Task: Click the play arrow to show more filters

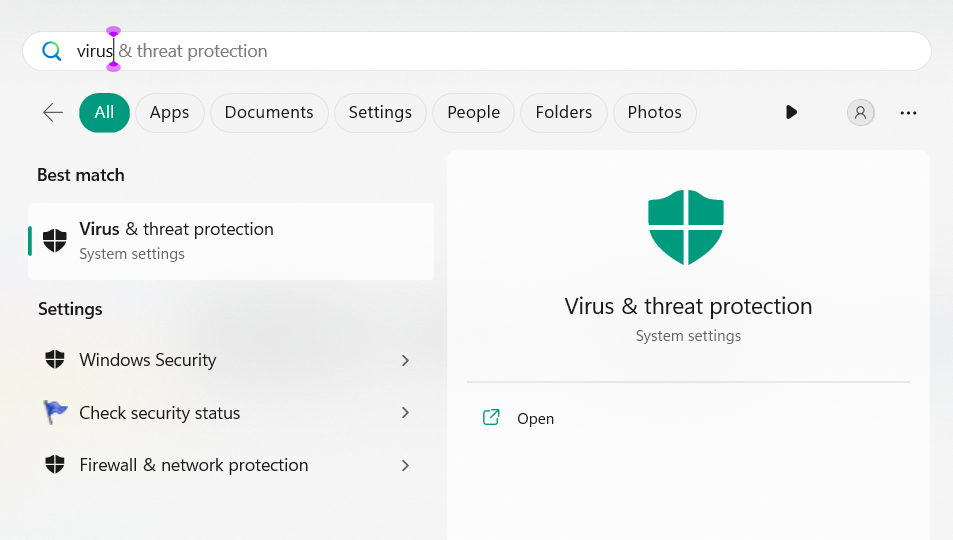Action: (x=792, y=112)
